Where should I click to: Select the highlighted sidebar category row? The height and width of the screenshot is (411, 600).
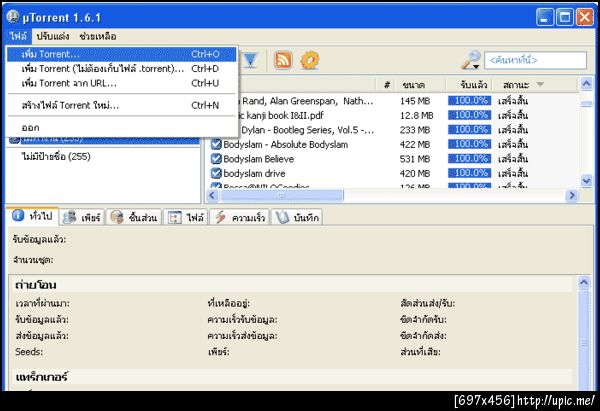coord(103,140)
